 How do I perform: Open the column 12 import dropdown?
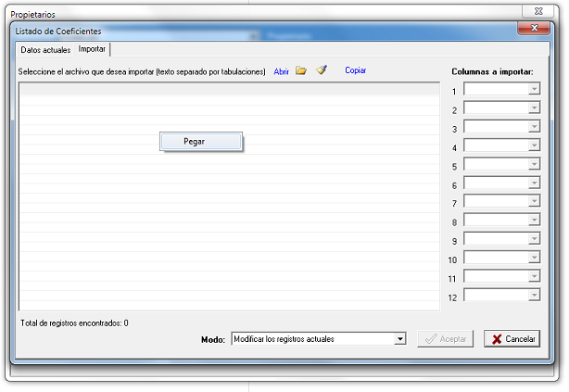point(534,296)
